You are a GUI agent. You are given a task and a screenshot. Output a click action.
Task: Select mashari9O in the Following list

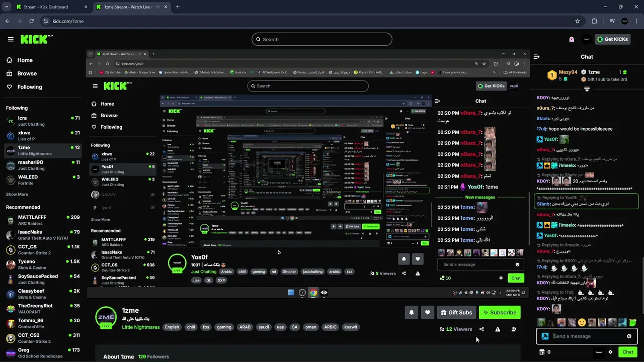tap(43, 165)
